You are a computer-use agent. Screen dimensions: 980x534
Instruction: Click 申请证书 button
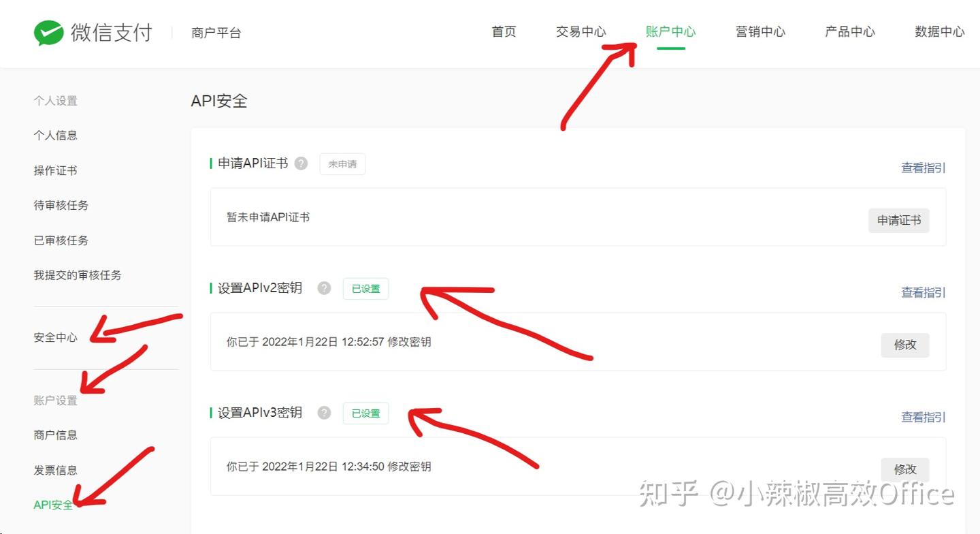click(x=898, y=220)
